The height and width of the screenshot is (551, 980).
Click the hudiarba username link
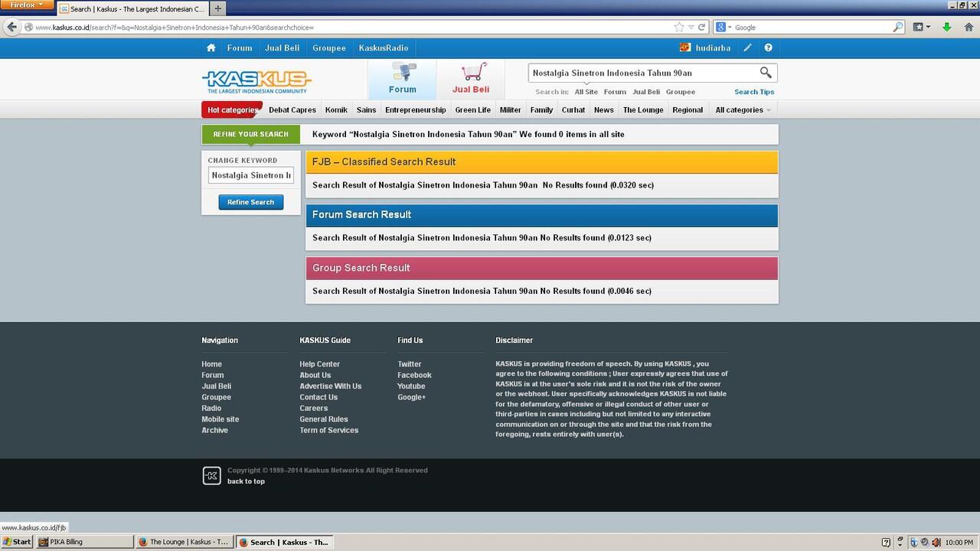pyautogui.click(x=713, y=47)
